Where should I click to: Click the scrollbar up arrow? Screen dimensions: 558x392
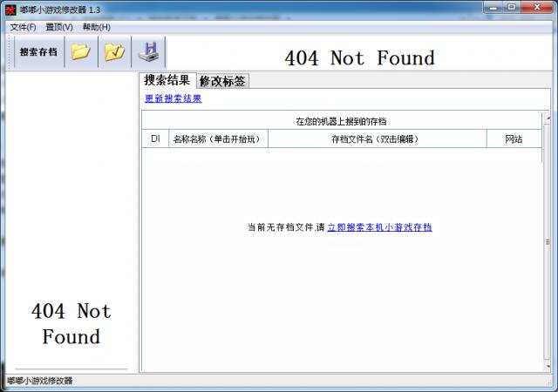[548, 118]
